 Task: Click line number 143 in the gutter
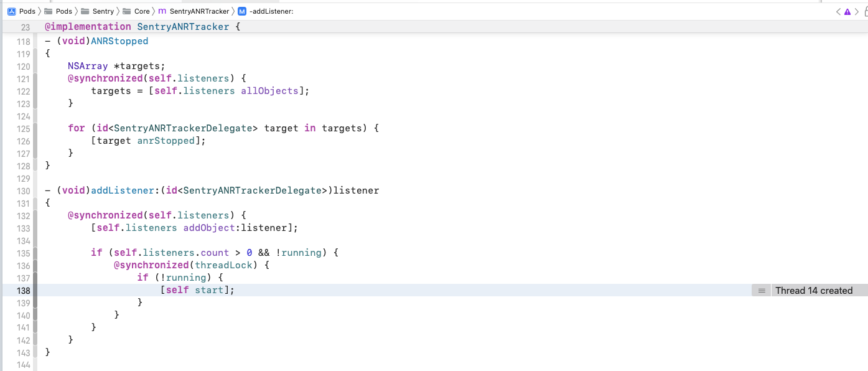click(23, 352)
